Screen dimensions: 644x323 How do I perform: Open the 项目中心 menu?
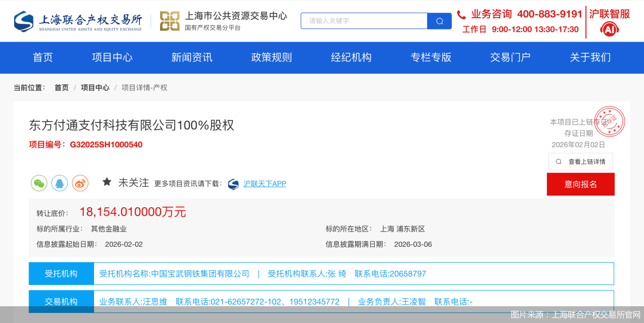click(x=112, y=57)
